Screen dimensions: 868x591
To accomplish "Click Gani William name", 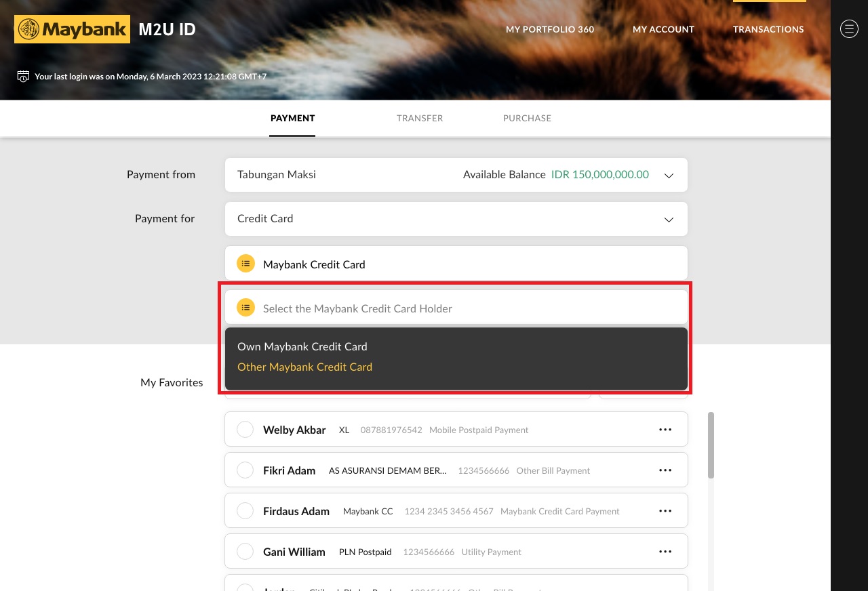I will pos(294,552).
